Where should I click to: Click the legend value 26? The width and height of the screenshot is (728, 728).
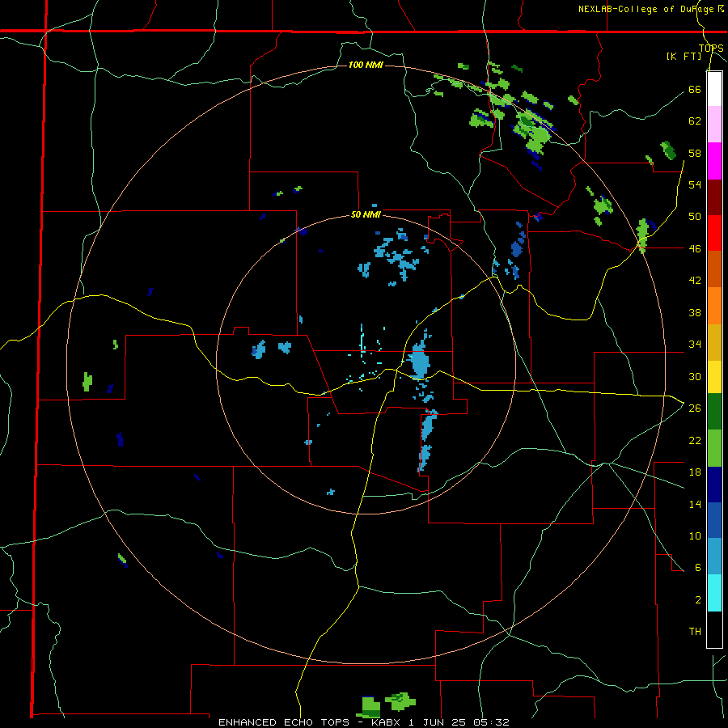695,408
